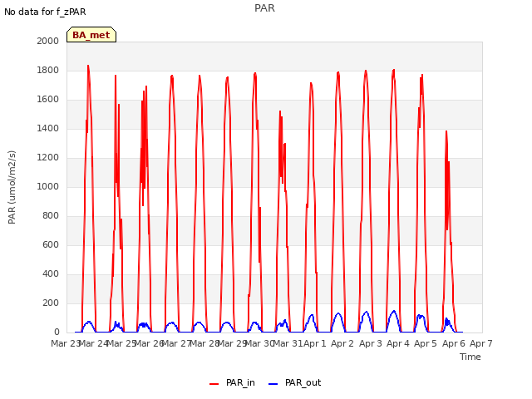Click the Apr 2 x-axis tick label
The height and width of the screenshot is (399, 532).
tap(342, 343)
